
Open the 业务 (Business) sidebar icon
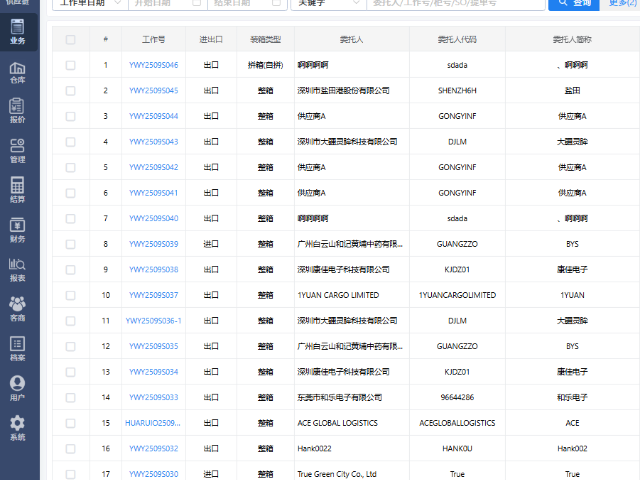(18, 31)
